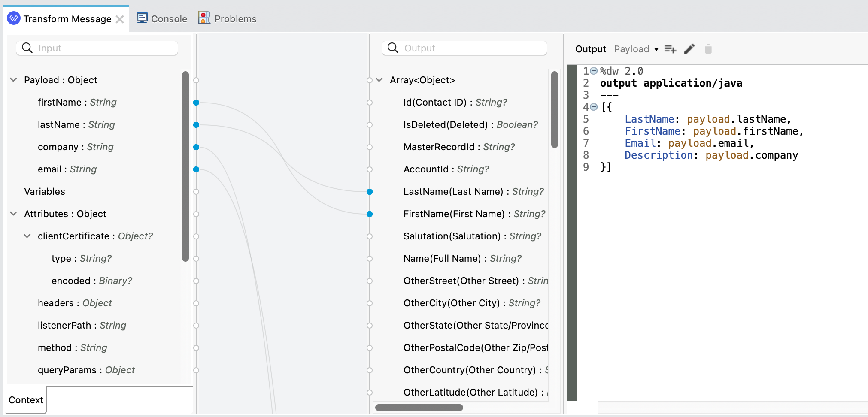Select the LastName output connector dot

370,192
